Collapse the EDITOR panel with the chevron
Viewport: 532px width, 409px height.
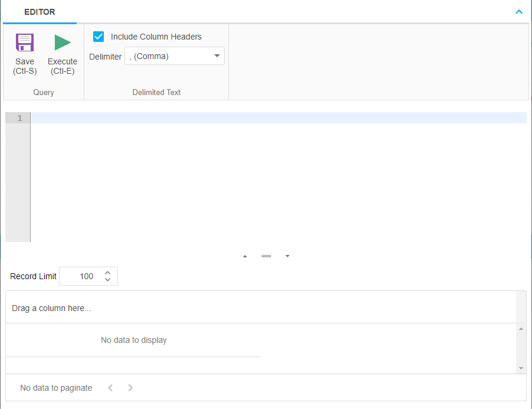click(x=518, y=11)
